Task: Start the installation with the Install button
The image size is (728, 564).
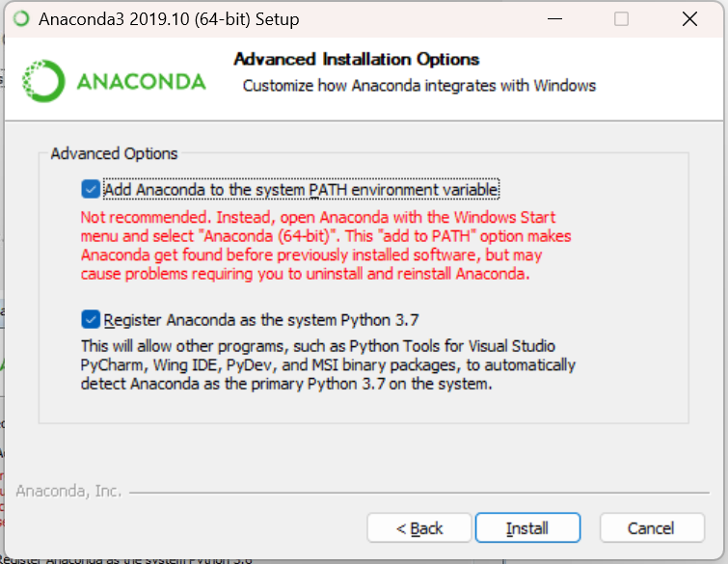Action: click(527, 527)
